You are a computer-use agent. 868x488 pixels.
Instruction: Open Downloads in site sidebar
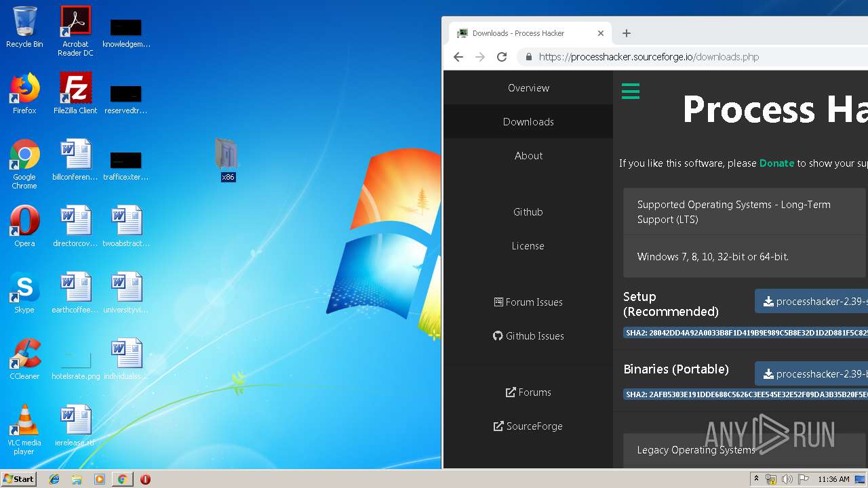coord(528,122)
